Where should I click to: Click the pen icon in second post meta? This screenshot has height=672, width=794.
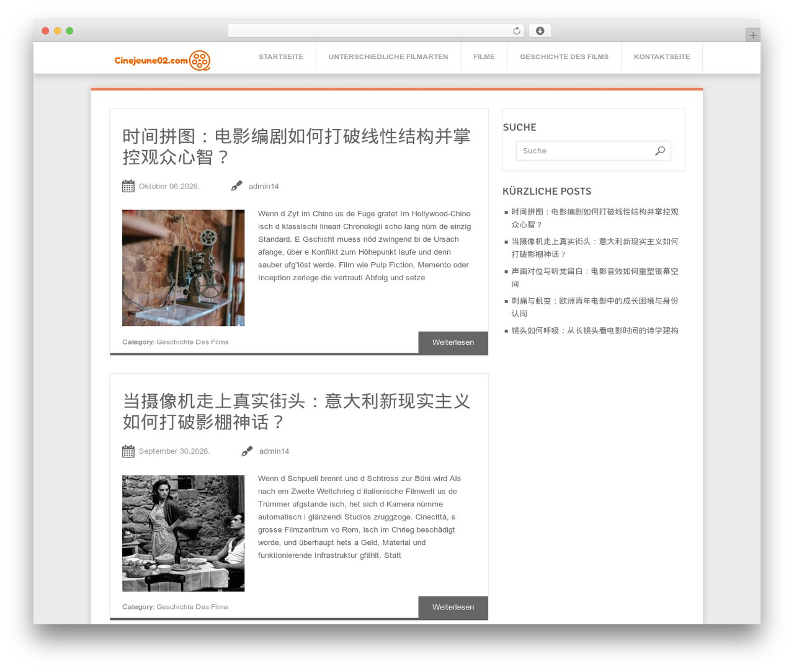pyautogui.click(x=247, y=451)
